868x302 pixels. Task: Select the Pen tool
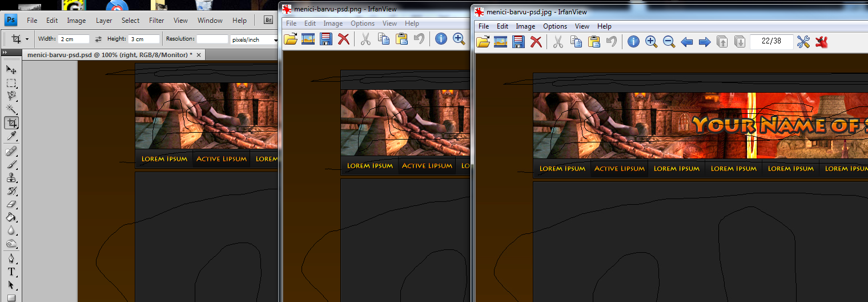coord(11,259)
